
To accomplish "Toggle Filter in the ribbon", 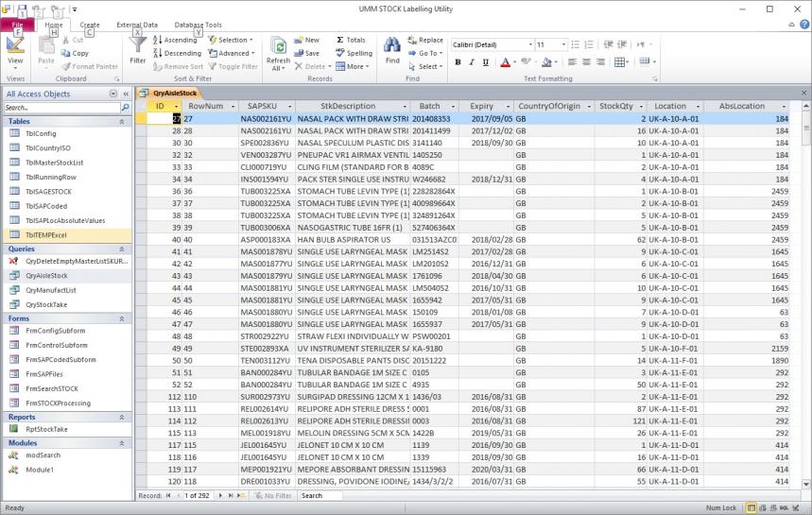I will [233, 66].
